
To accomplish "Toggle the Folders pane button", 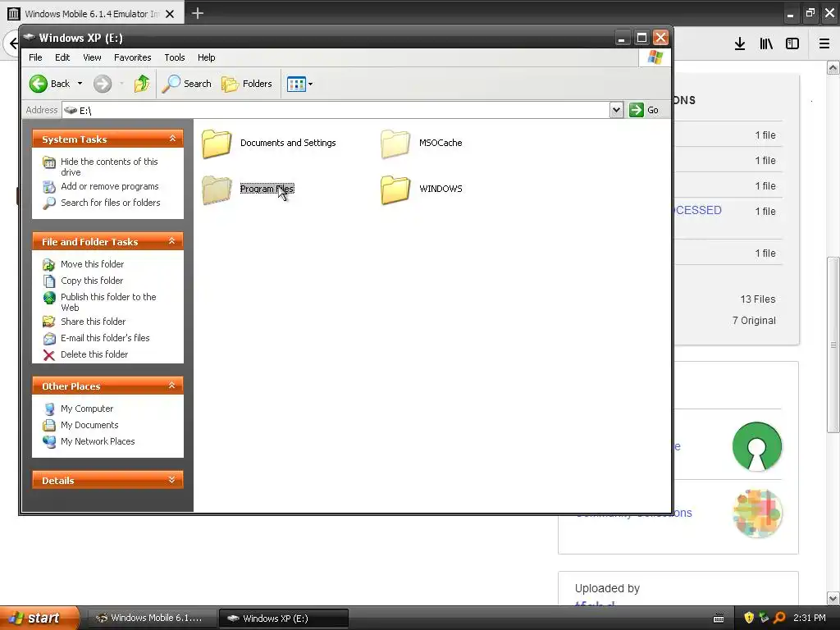I will pyautogui.click(x=247, y=84).
